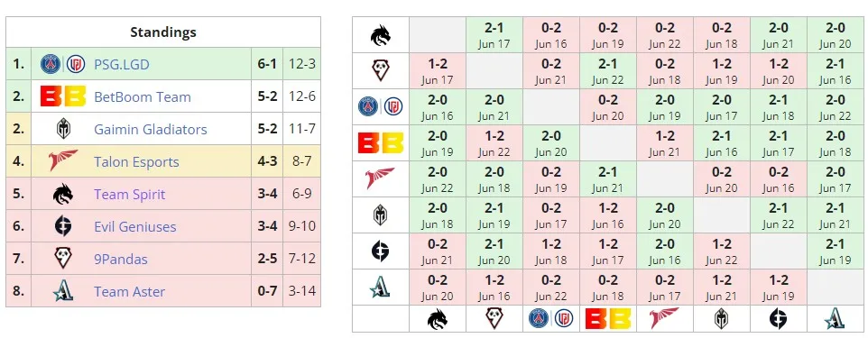Click the 2-1 Jun 17 result cell in top row
Image resolution: width=868 pixels, height=338 pixels.
click(x=494, y=35)
